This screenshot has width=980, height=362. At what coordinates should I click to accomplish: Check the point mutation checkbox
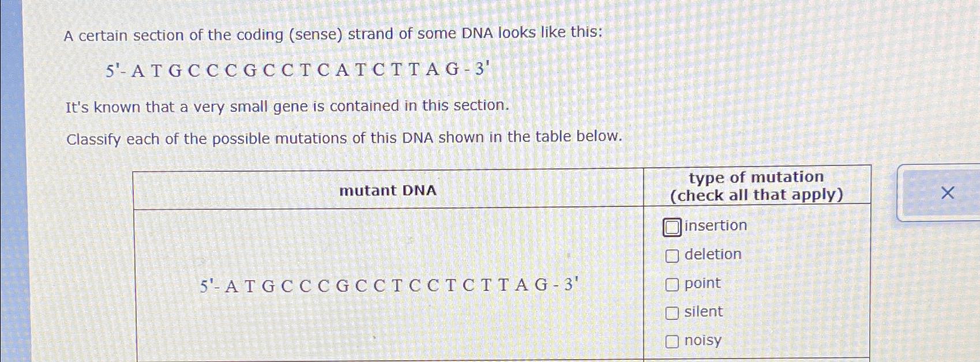(x=672, y=284)
